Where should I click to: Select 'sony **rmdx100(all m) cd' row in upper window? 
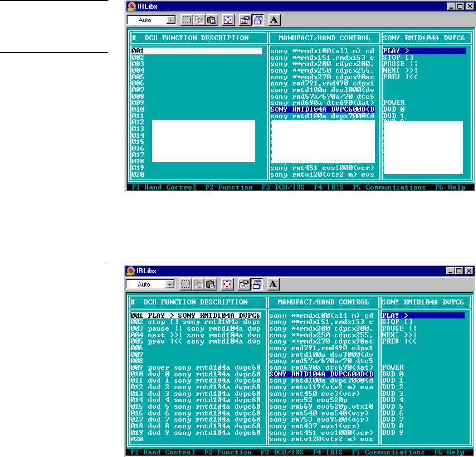(x=322, y=51)
